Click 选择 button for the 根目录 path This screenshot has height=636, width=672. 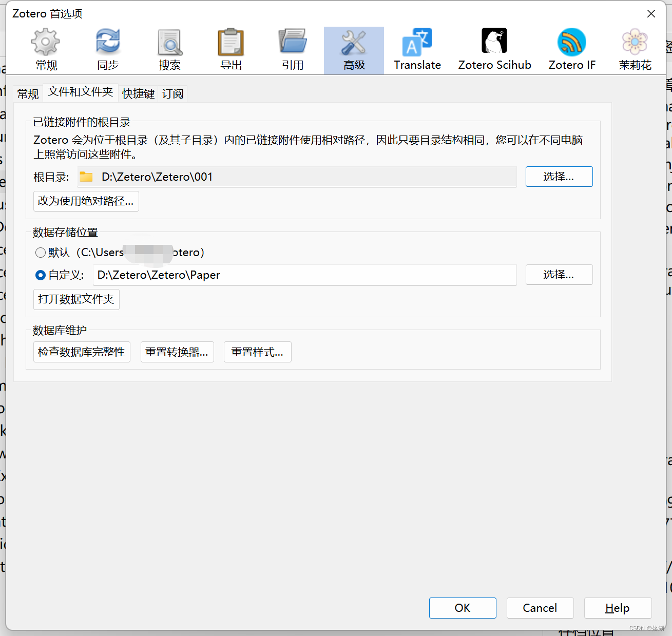[559, 177]
